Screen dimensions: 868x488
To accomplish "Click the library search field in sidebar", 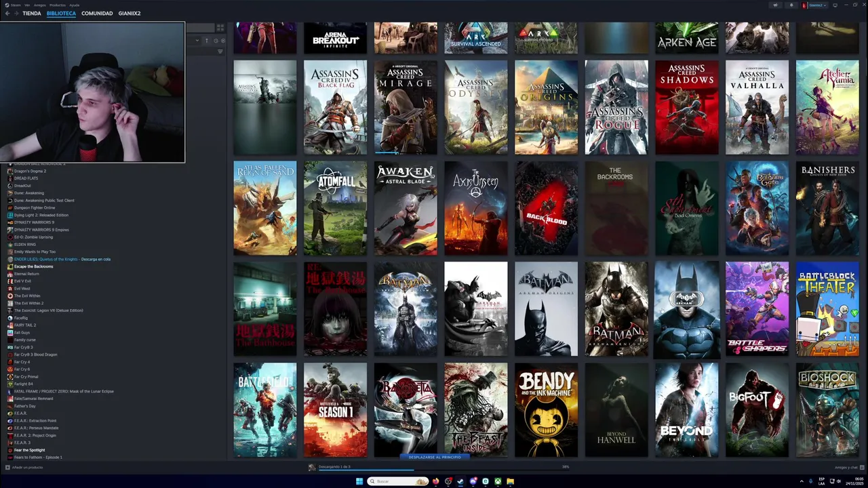I will (x=200, y=28).
